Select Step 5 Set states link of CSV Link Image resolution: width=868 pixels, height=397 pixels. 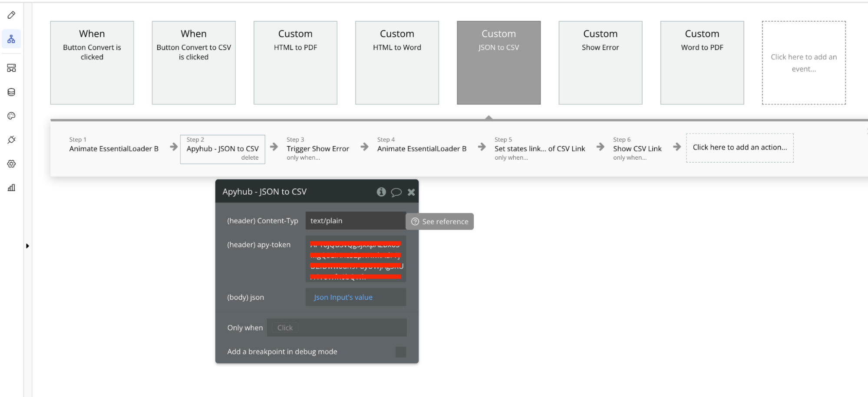coord(540,148)
